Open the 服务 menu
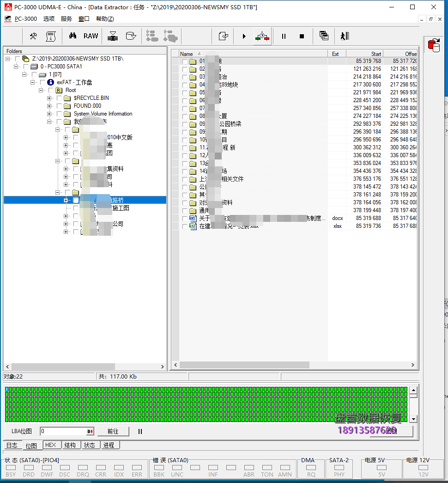448x483 pixels. (66, 19)
